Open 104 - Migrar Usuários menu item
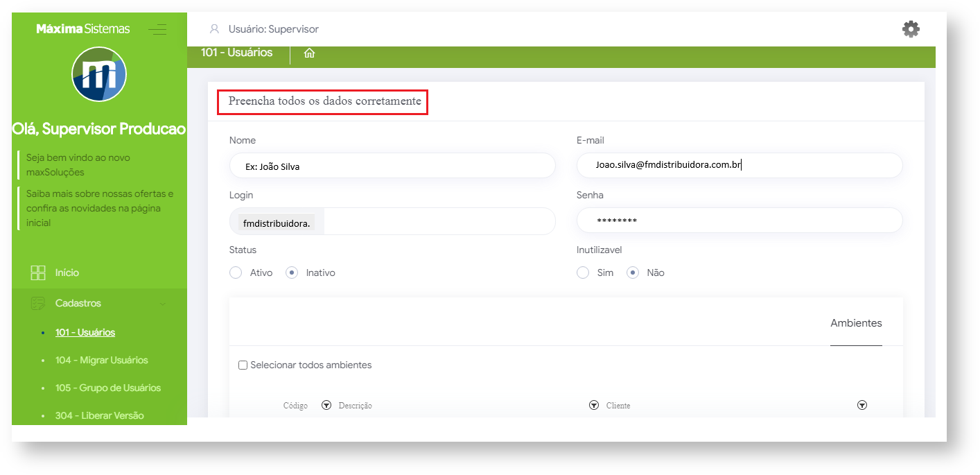 [101, 360]
